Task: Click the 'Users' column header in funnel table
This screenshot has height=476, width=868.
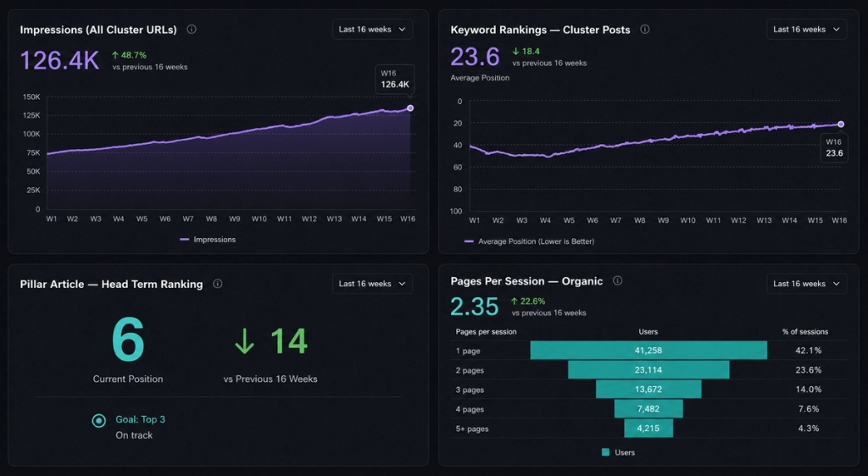Action: [x=648, y=332]
